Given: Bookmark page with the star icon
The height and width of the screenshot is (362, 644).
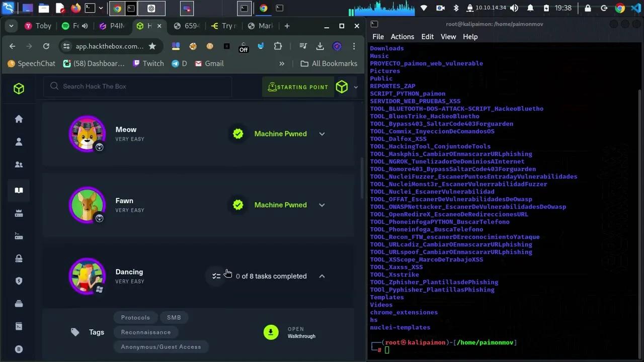Looking at the screenshot, I should [152, 46].
